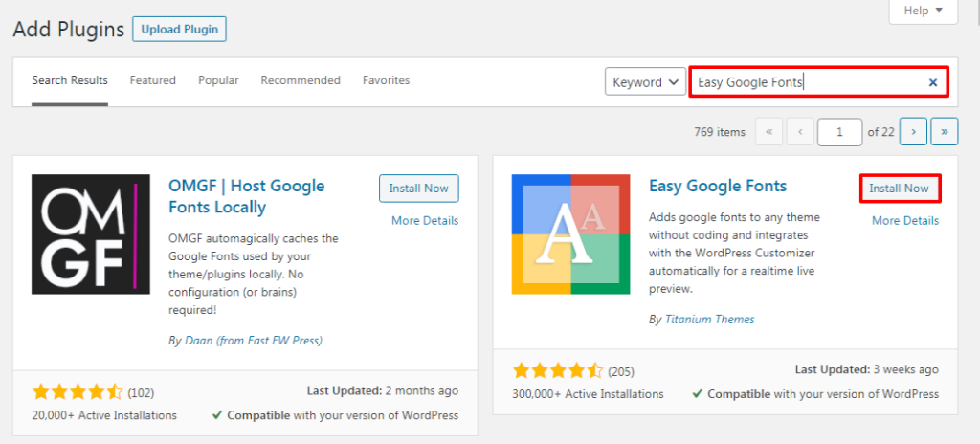Click the (205) ratings count
Viewport: 980px width, 444px height.
621,372
